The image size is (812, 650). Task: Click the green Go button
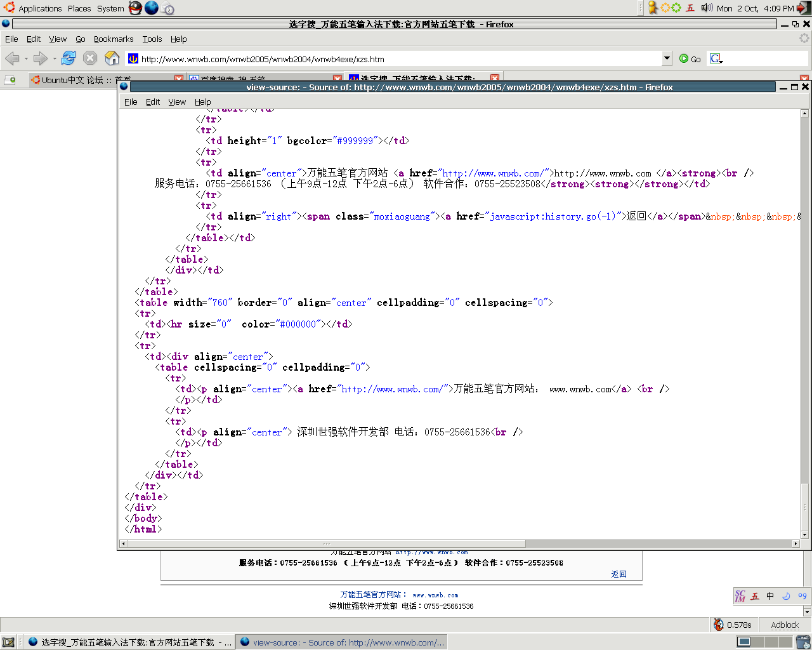(690, 58)
